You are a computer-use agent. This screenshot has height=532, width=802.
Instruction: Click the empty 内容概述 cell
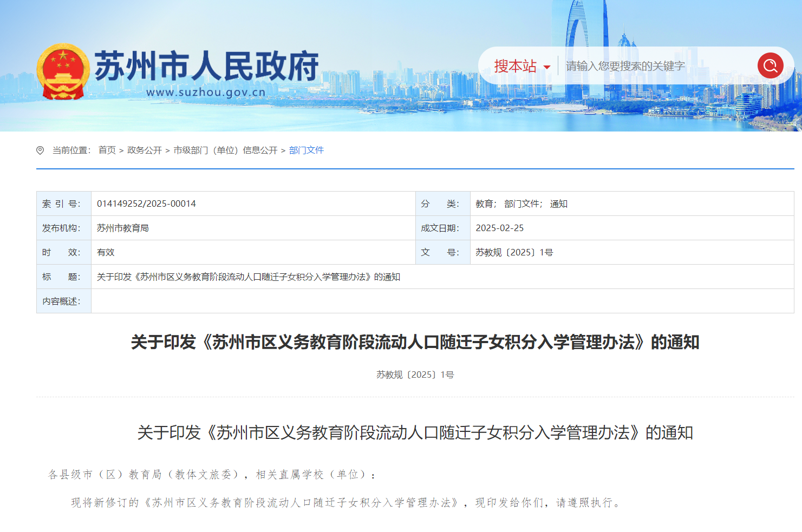[442, 301]
